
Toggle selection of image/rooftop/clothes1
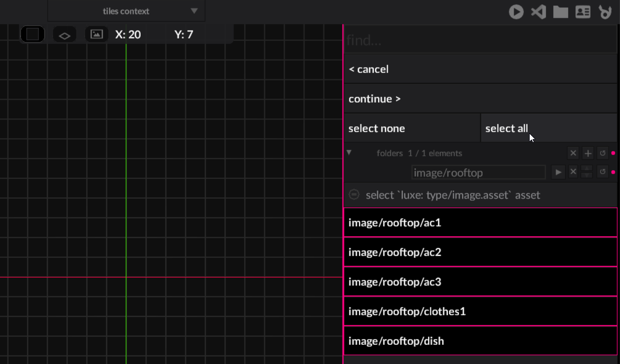(480, 311)
